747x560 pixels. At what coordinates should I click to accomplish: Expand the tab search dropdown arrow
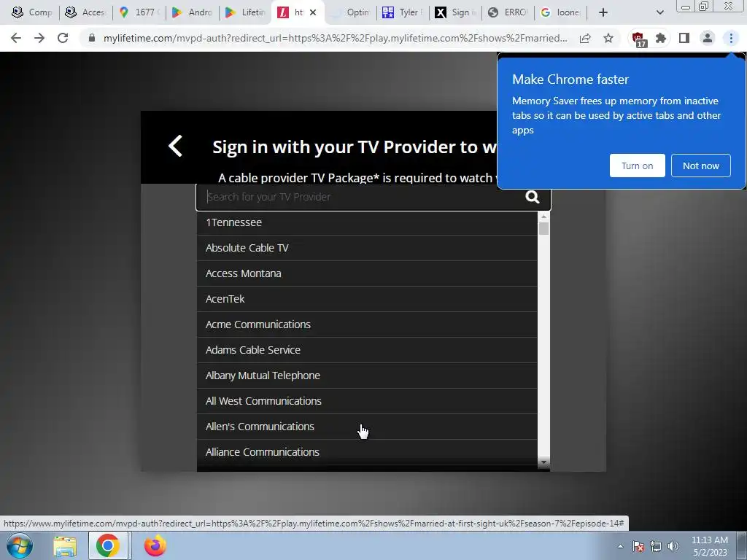659,12
